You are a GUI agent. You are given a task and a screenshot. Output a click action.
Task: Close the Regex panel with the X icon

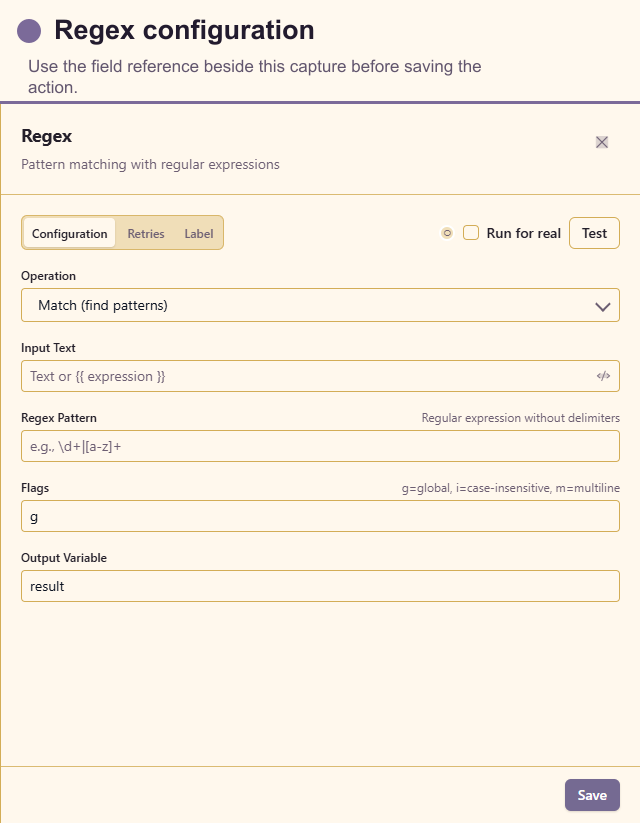point(602,142)
